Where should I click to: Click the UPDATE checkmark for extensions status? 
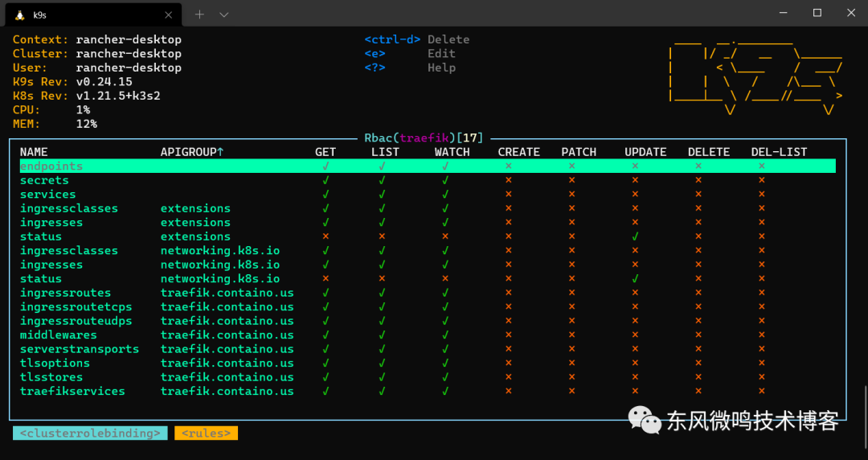tap(635, 236)
